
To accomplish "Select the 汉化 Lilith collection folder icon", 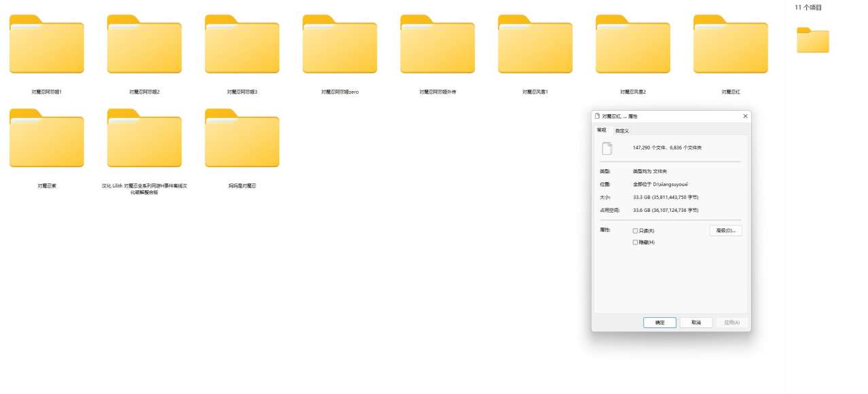I will (x=144, y=138).
